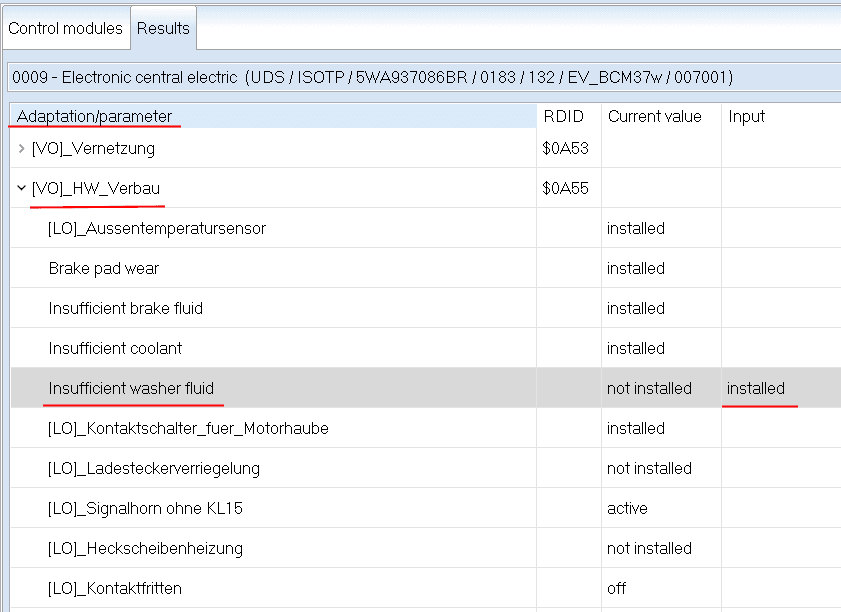Collapse the [VO]_HW_Verbau tree node
This screenshot has height=612, width=841.
[x=22, y=188]
